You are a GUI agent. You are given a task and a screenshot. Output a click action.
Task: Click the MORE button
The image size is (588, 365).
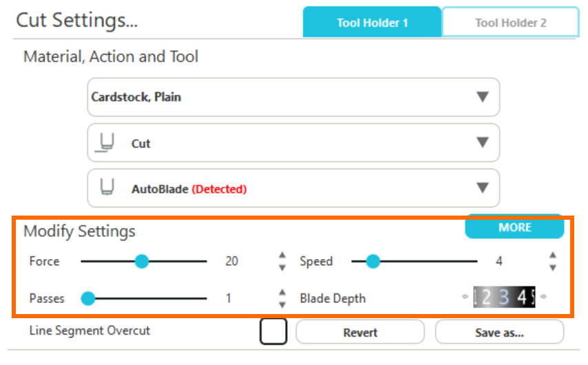pyautogui.click(x=514, y=227)
